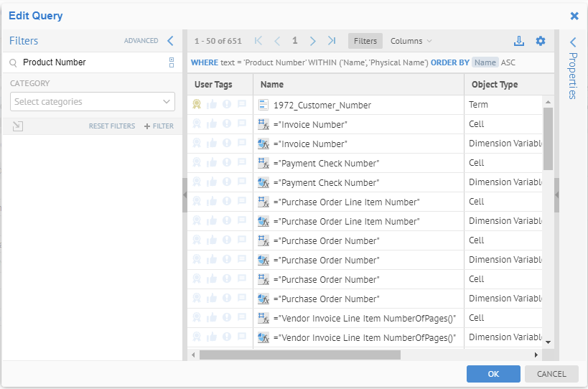Open the Columns dropdown
Image resolution: width=588 pixels, height=389 pixels.
pyautogui.click(x=411, y=41)
